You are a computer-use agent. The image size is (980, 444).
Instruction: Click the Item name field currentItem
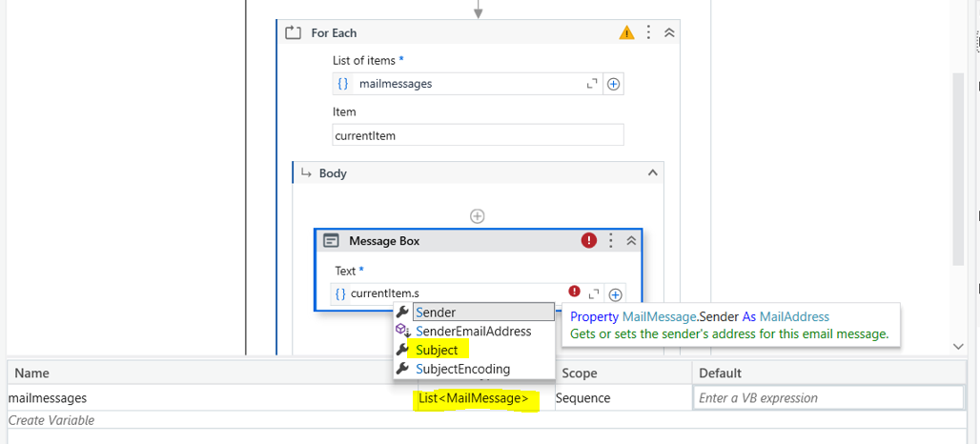point(478,135)
